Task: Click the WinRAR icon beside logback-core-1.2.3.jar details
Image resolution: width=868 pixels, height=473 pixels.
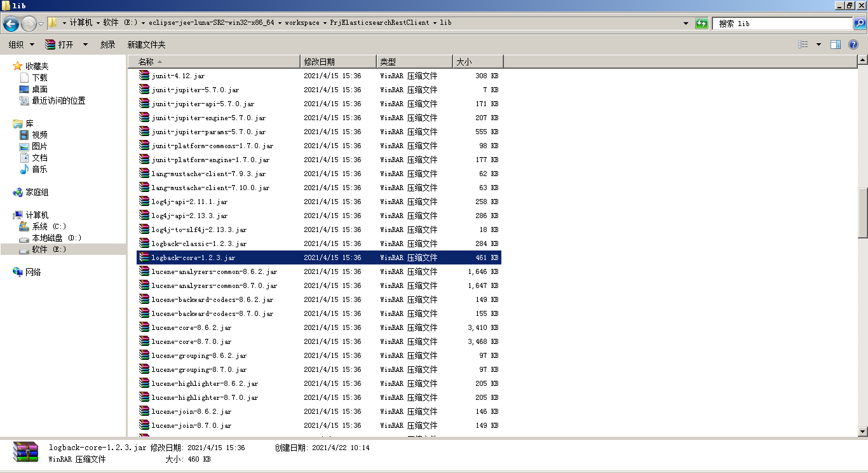Action: click(x=27, y=452)
